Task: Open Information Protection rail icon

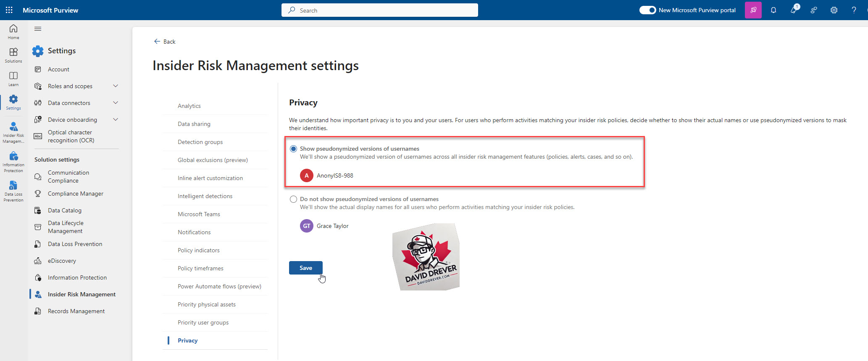Action: (x=13, y=162)
